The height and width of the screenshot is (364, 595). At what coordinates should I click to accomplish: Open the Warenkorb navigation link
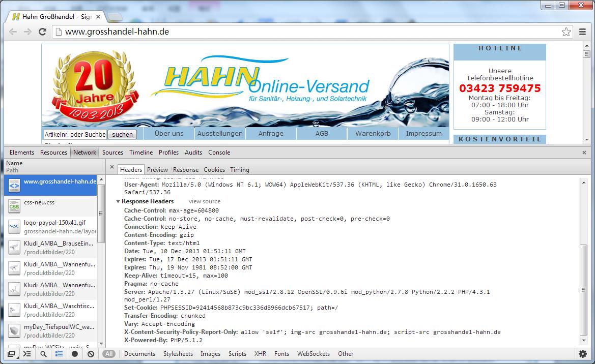tap(373, 134)
